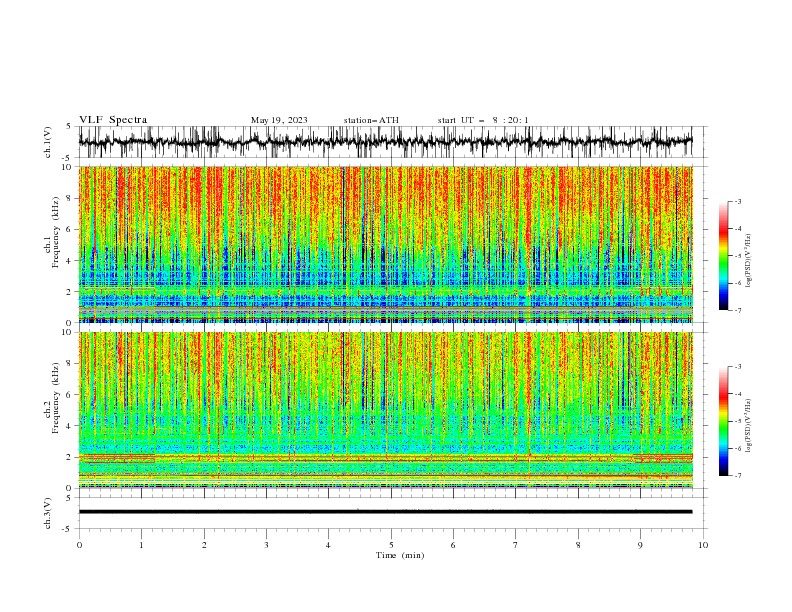
Task: Click the ch.2 spectrogram color bar
Action: [x=723, y=421]
